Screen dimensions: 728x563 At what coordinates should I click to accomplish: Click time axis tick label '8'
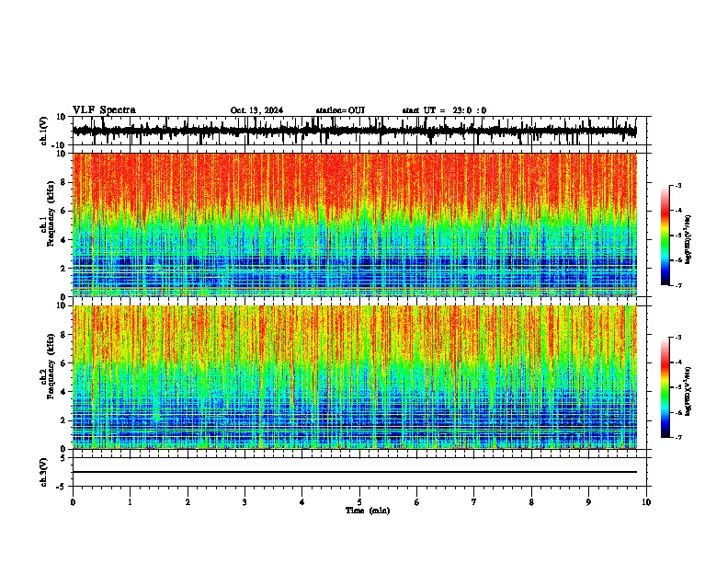pos(531,502)
